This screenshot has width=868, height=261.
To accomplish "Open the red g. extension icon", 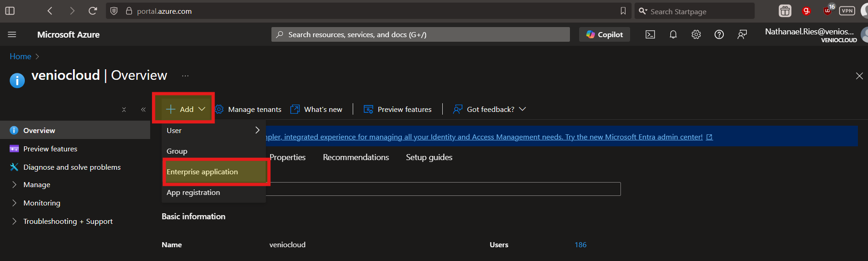I will [x=806, y=11].
